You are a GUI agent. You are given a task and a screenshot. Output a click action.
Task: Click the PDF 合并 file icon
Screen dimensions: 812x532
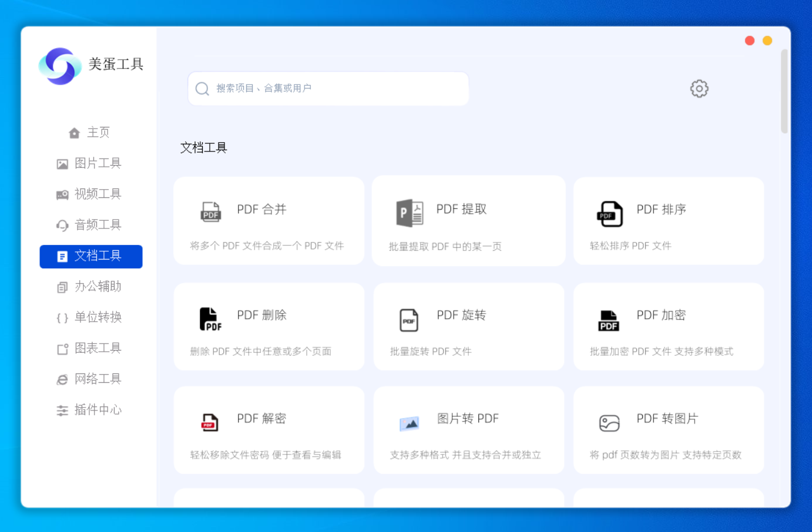click(x=210, y=212)
